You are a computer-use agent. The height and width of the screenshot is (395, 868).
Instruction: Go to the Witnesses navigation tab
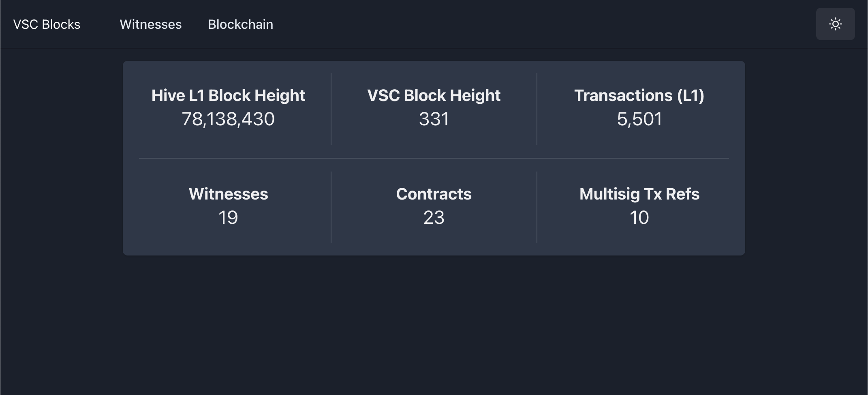click(151, 24)
